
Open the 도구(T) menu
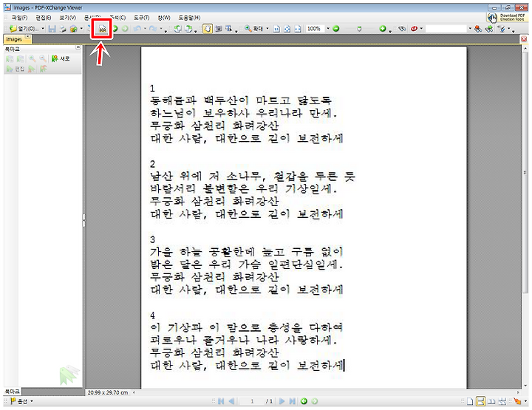pos(141,18)
